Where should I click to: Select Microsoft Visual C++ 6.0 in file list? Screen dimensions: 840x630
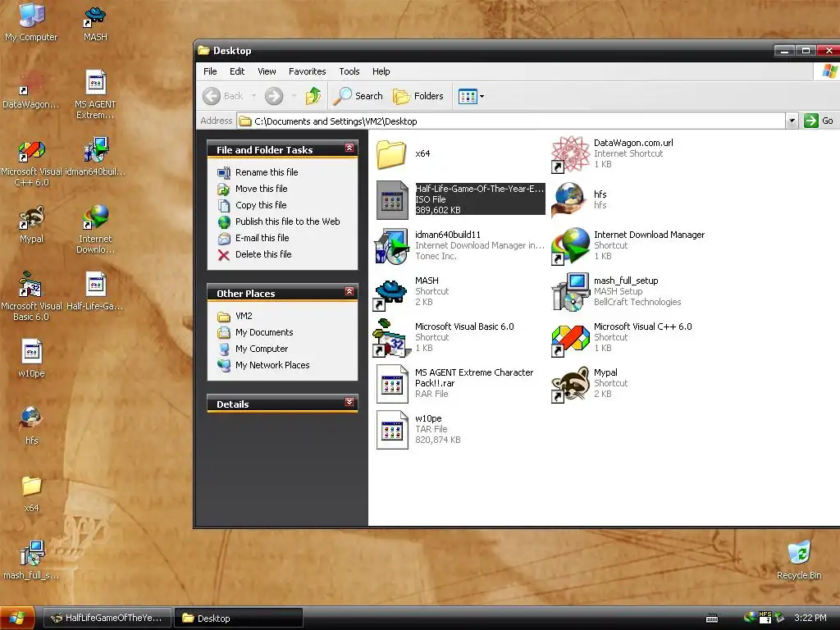(623, 337)
